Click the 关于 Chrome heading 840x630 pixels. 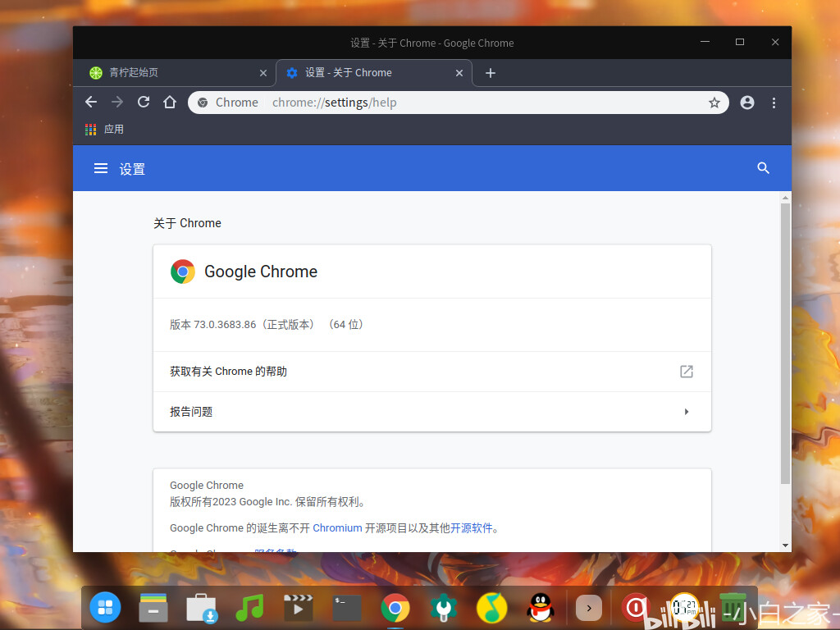[x=187, y=223]
